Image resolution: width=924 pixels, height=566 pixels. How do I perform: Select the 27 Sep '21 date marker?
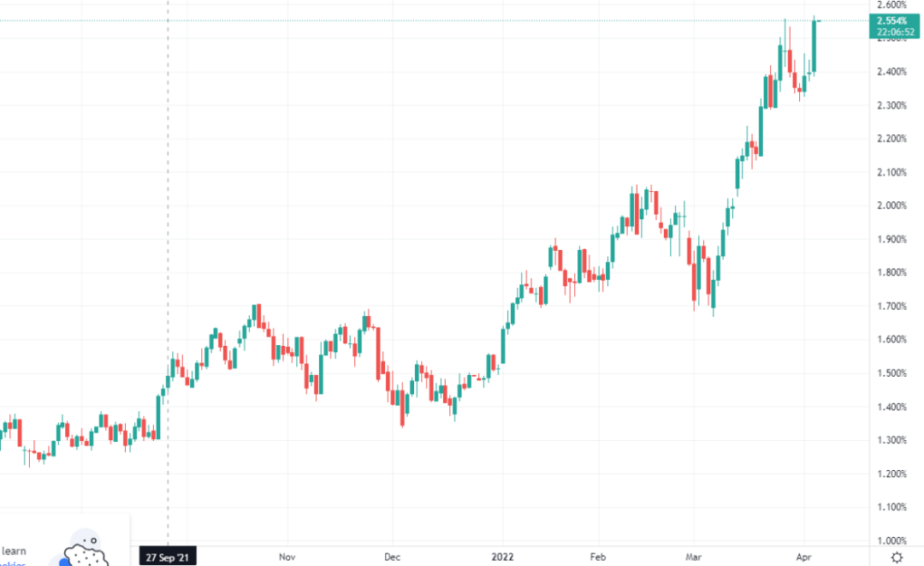click(x=168, y=557)
